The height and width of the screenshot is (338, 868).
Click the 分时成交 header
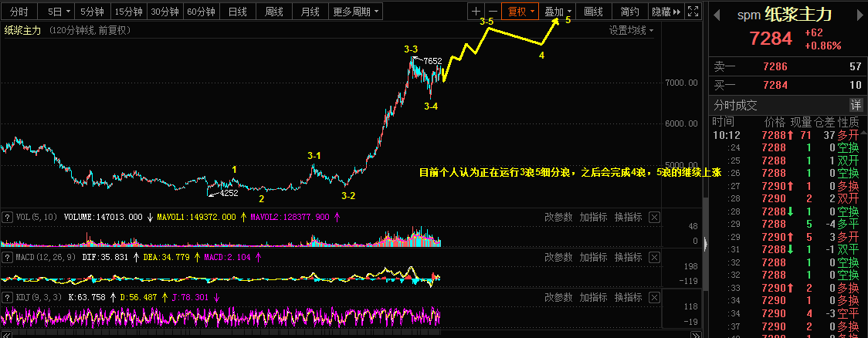[x=736, y=105]
